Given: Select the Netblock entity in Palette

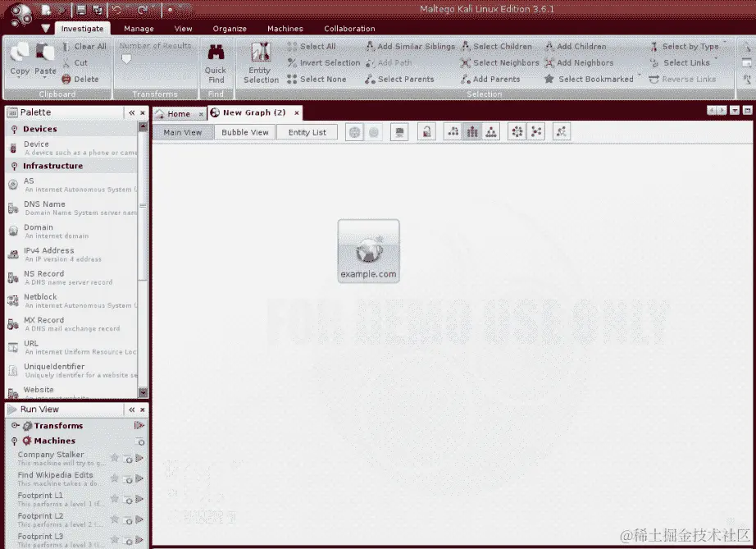Looking at the screenshot, I should (72, 300).
